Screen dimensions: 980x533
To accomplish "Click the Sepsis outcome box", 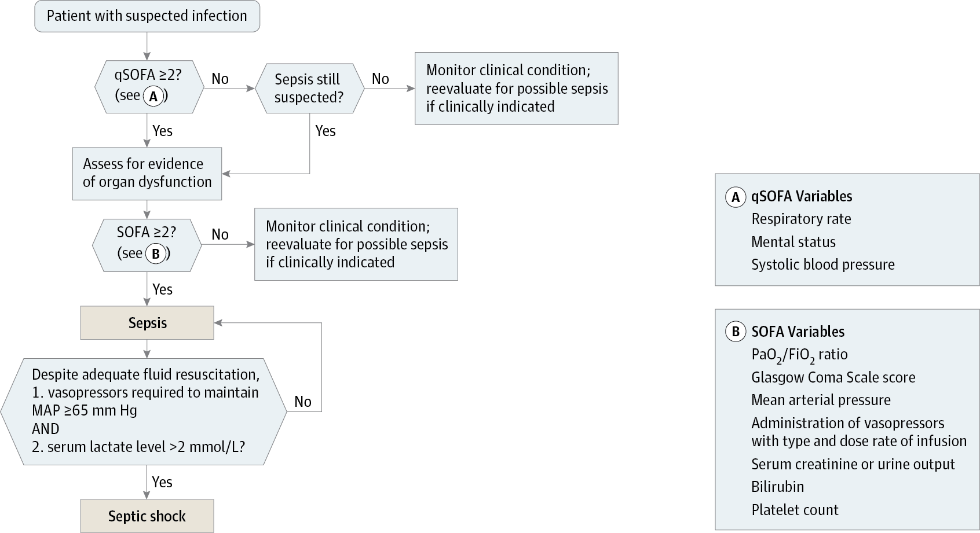I will click(147, 323).
